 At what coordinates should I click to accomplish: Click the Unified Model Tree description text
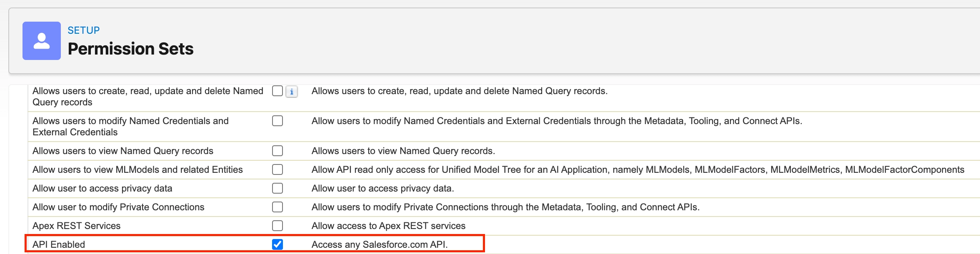(638, 169)
